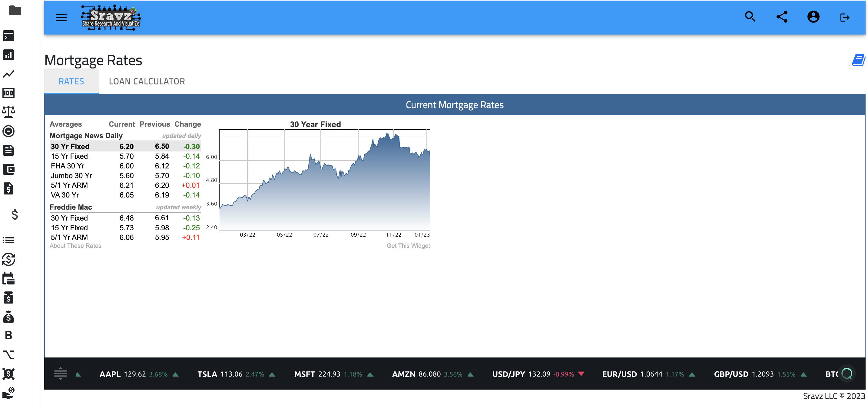
Task: Select the Jumbo 30 Yr row
Action: pyautogui.click(x=125, y=176)
